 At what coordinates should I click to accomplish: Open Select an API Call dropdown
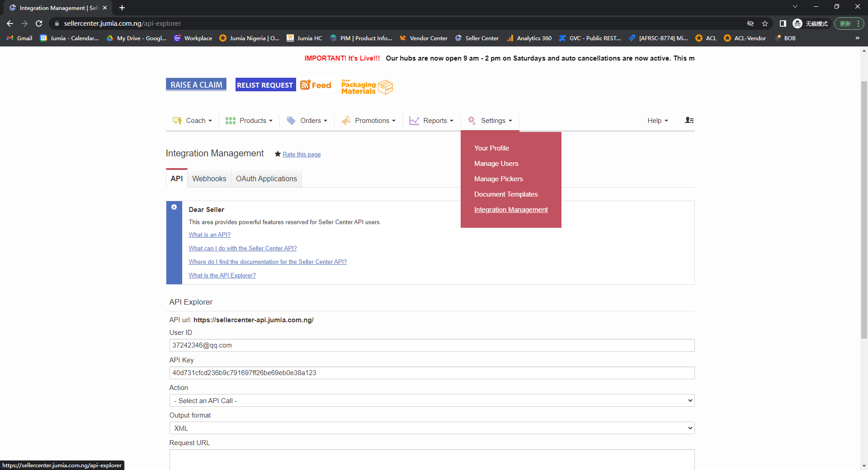pyautogui.click(x=432, y=400)
